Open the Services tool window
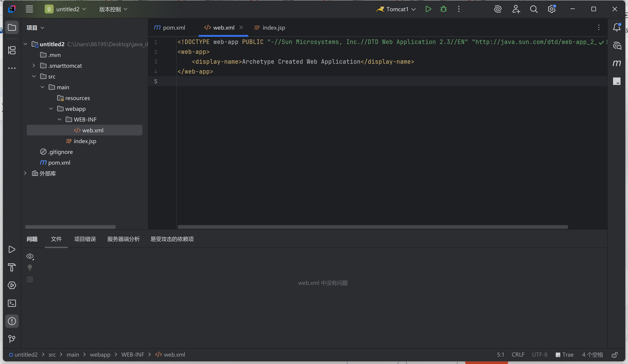The width and height of the screenshot is (628, 364). [x=12, y=285]
